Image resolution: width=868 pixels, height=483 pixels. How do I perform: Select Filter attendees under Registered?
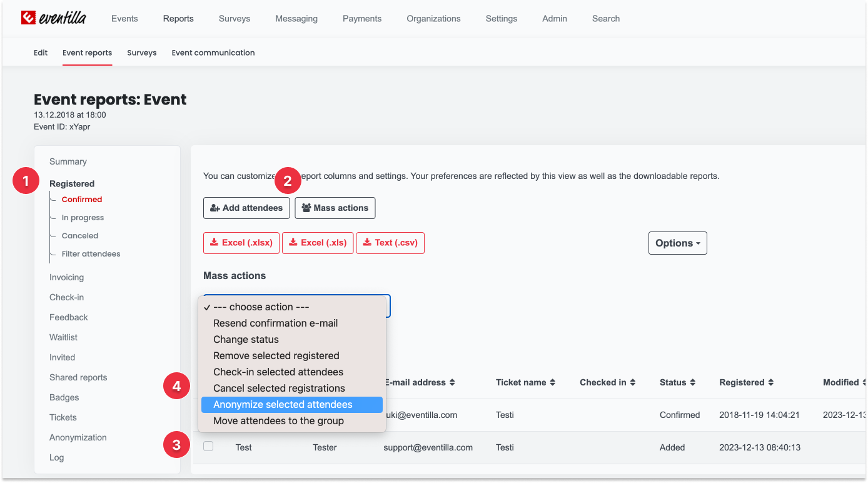(91, 254)
